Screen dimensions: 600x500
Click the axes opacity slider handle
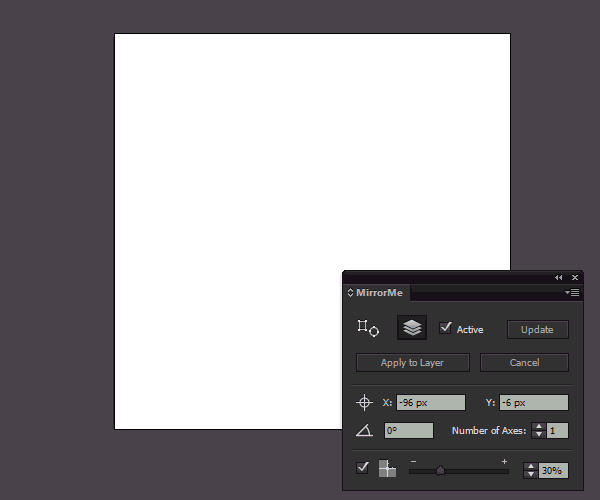coord(440,470)
